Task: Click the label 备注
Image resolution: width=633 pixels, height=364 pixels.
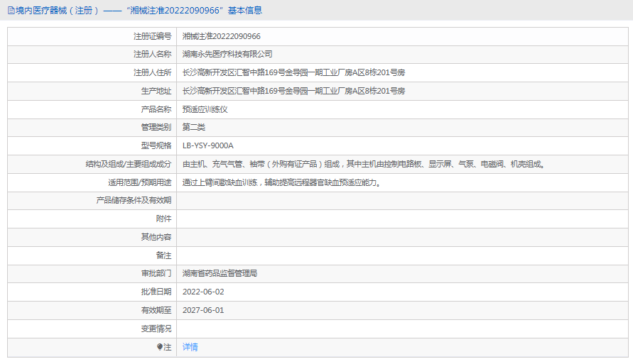Action: (163, 255)
